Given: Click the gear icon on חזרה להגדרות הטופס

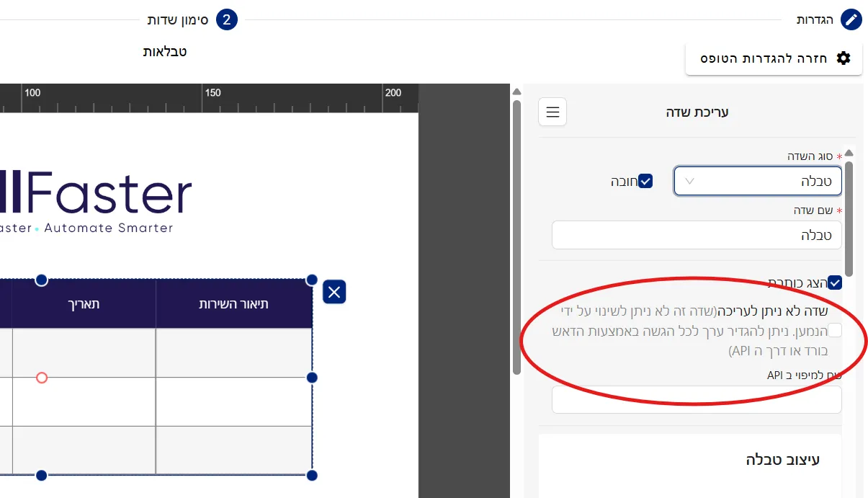Looking at the screenshot, I should pos(843,58).
